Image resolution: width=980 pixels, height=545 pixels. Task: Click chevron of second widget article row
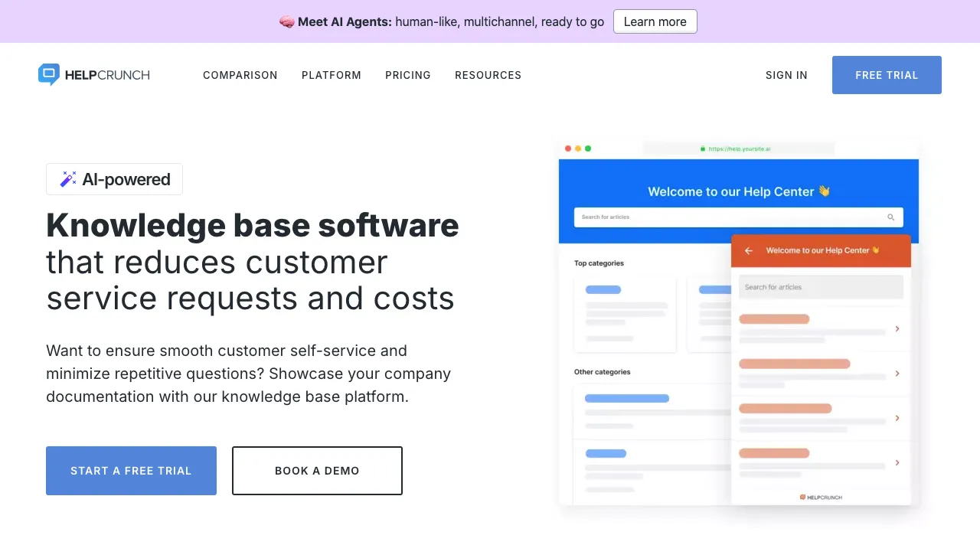coord(897,374)
